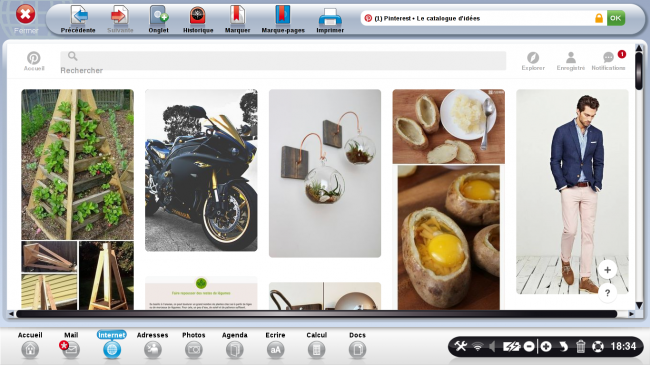Click the zoom out minus icon

click(x=529, y=346)
